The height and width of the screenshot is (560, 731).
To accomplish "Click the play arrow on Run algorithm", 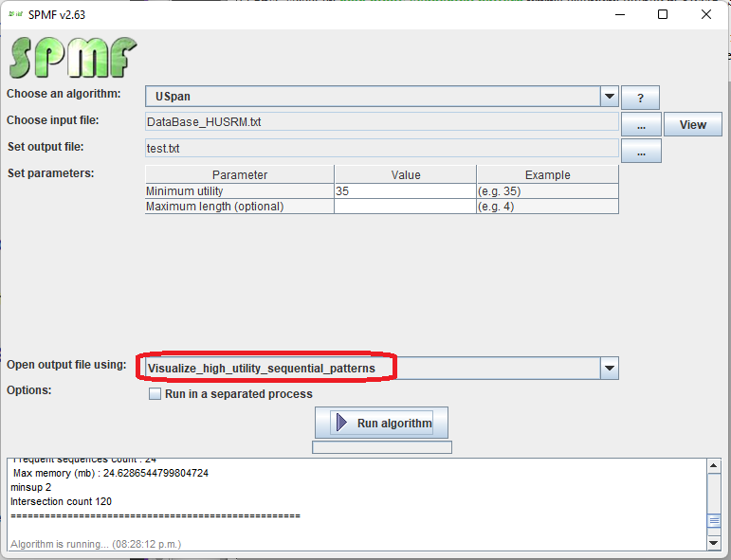I will tap(342, 423).
